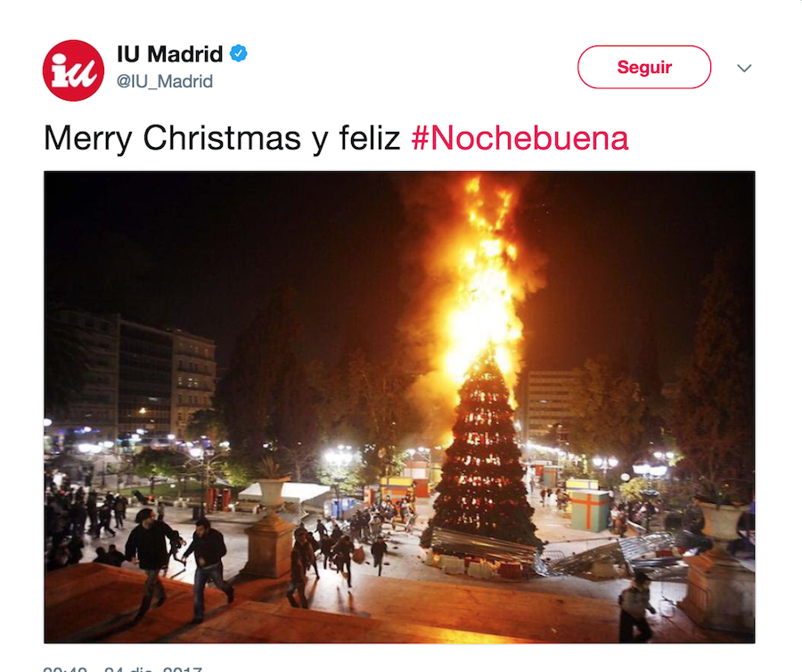
Task: Click the blue verified badge
Action: [238, 53]
